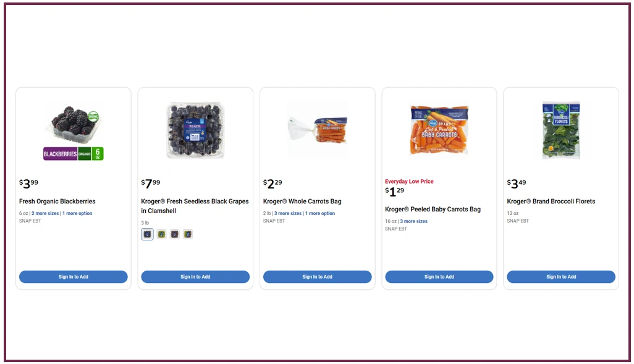The image size is (634, 364).
Task: Open the Kroger Brand Broccoli Florets title
Action: (x=551, y=201)
